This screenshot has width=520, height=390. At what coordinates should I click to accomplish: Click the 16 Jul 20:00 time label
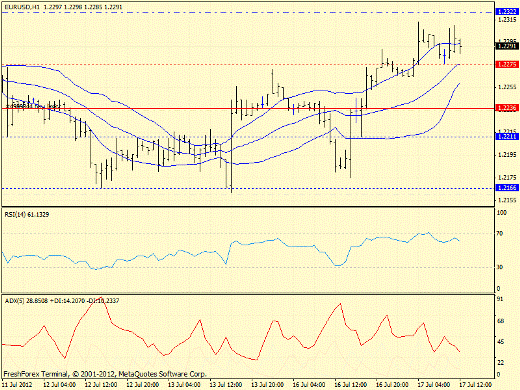click(x=392, y=385)
